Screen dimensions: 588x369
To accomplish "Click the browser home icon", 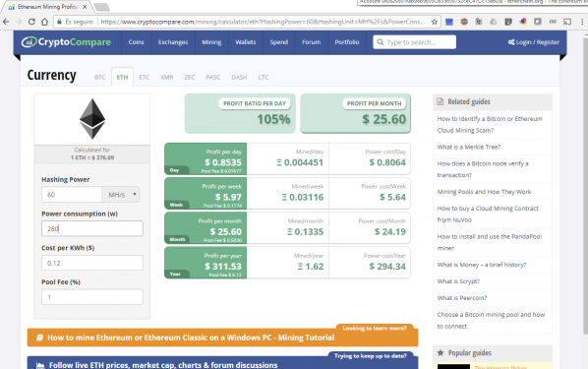I will (44, 22).
